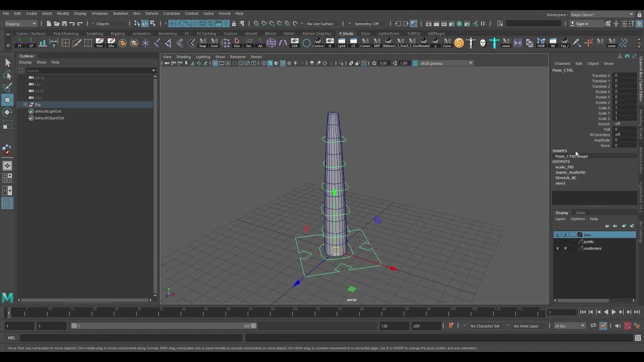
Task: Click the Hist shelf icon
Action: [x=99, y=43]
